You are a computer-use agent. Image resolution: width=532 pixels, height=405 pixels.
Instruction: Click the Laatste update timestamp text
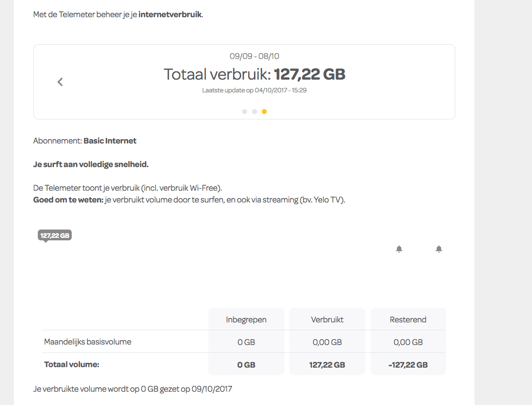click(254, 90)
